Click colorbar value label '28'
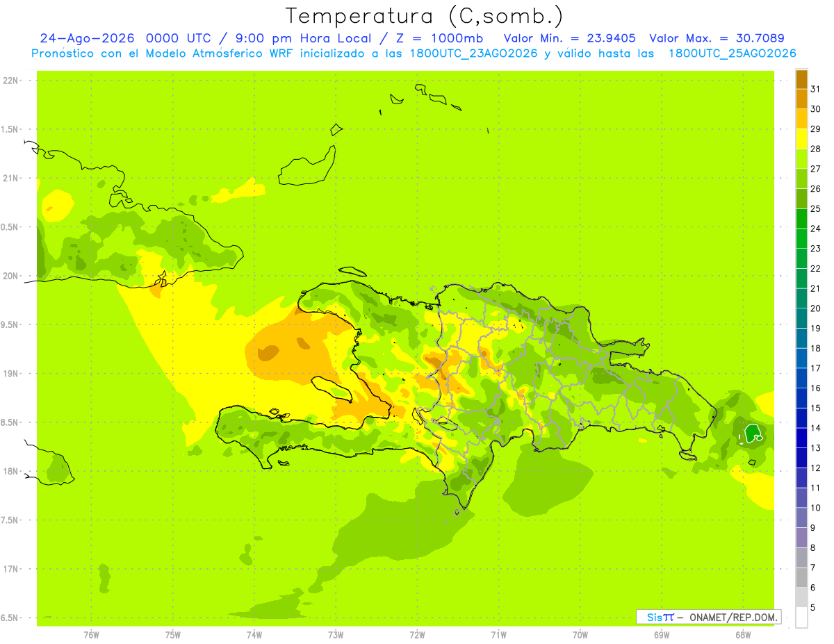 [x=816, y=149]
